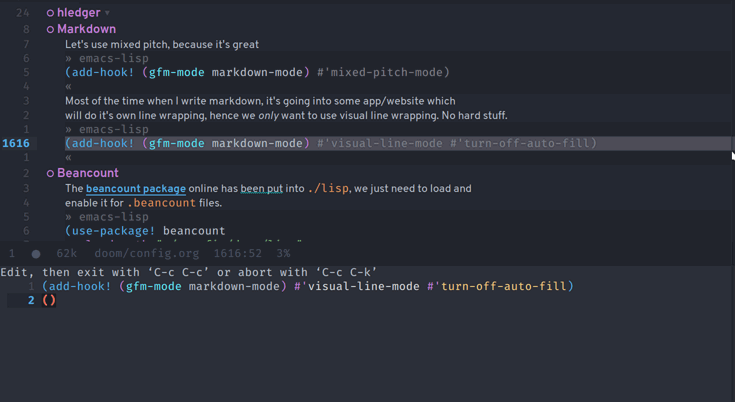Image resolution: width=735 pixels, height=402 pixels.
Task: Click 'Let's use mixed pitch' sentence
Action: [162, 45]
